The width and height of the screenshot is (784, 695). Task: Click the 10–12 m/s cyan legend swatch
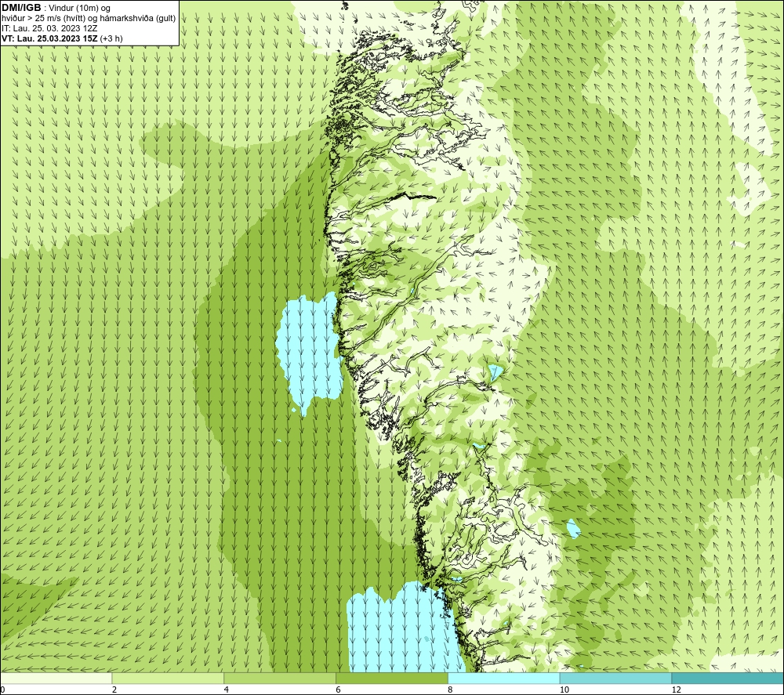[x=615, y=678]
